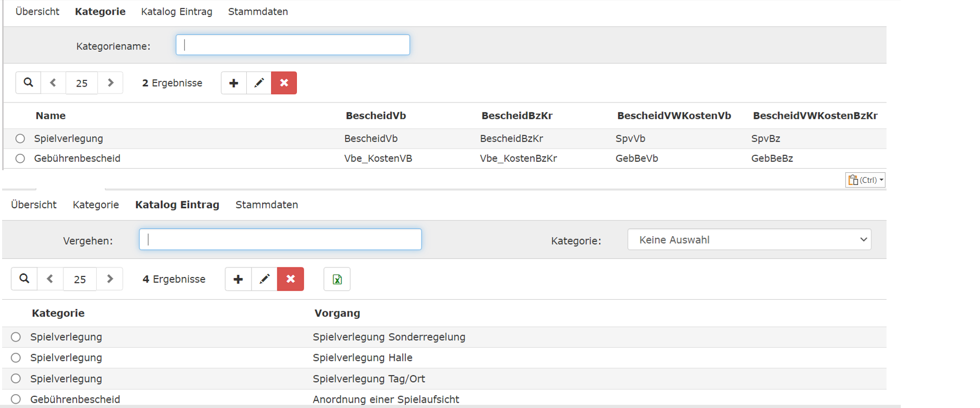Select the Spielverlegung Halle row radio button
980x408 pixels.
pos(16,358)
